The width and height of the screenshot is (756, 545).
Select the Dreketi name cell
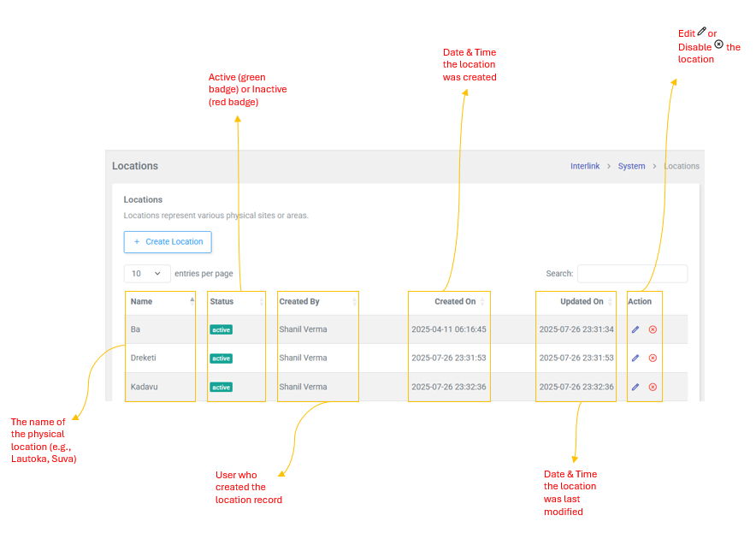(143, 358)
